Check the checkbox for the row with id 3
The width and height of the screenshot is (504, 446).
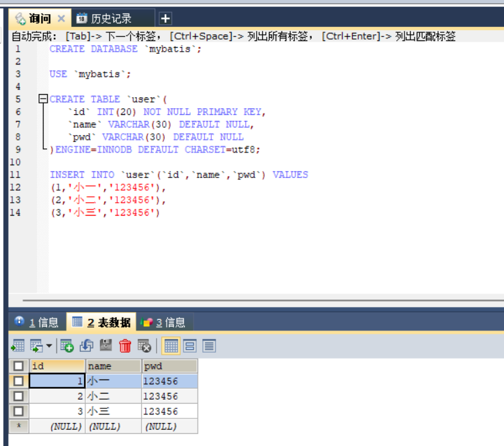tap(19, 411)
